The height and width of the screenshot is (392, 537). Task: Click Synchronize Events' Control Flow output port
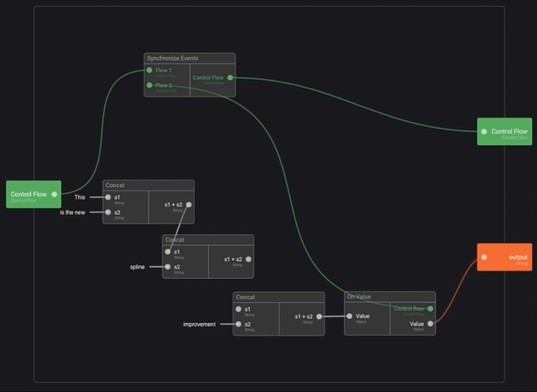[x=230, y=77]
